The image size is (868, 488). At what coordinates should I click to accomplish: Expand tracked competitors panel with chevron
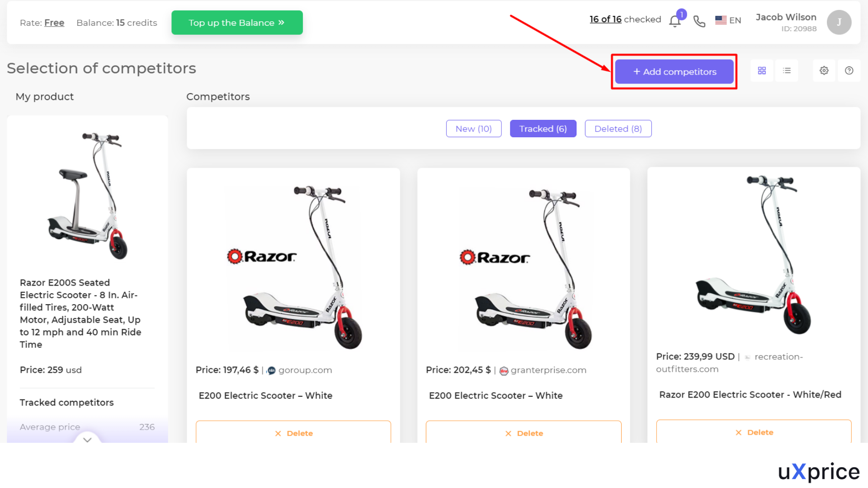[x=87, y=439]
